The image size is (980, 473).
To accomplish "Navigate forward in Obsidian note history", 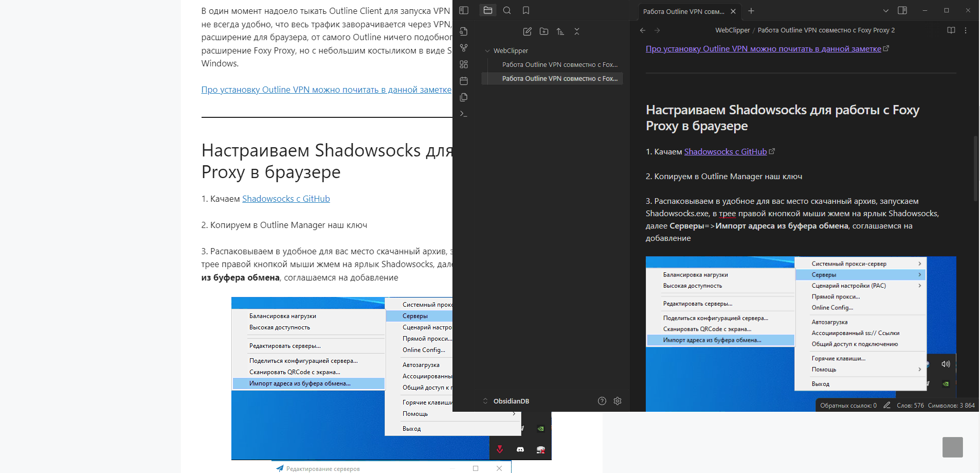I will (x=657, y=30).
